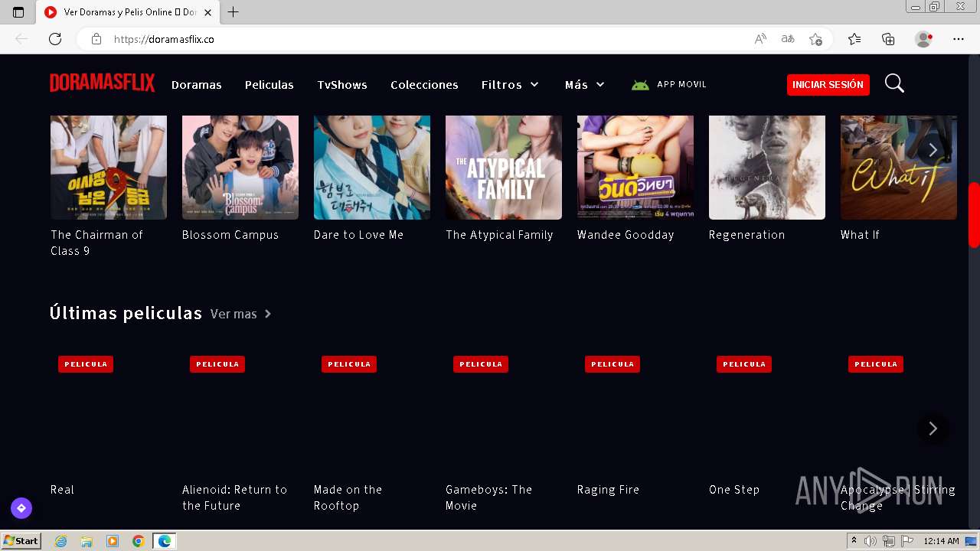Open the Blossom Campus title link
This screenshot has width=980, height=551.
point(230,235)
